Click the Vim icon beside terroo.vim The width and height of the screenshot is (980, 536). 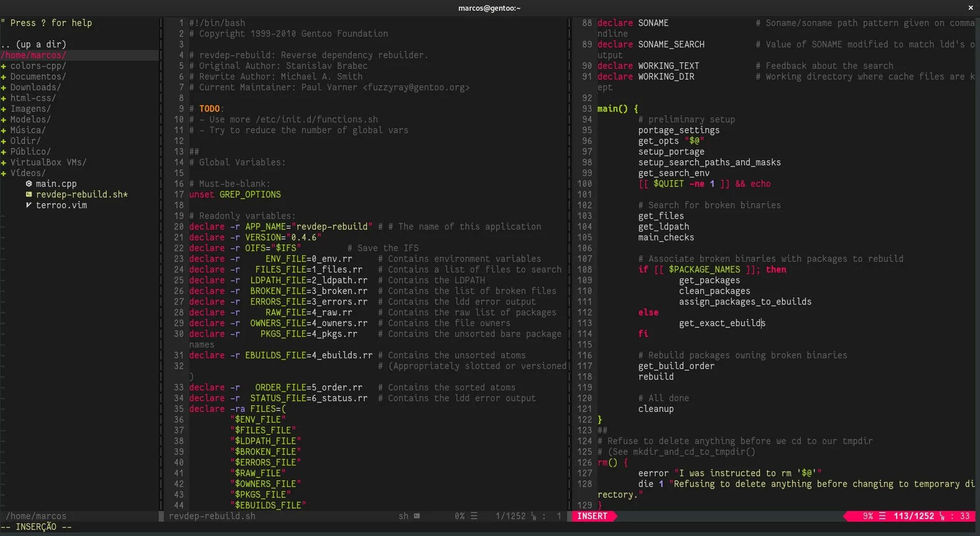click(29, 205)
